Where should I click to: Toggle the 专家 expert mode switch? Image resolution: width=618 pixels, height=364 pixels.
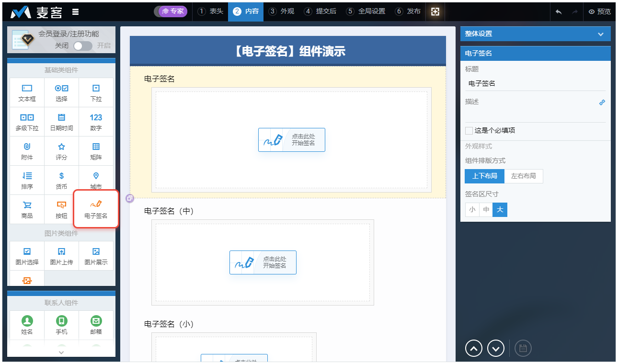[171, 11]
